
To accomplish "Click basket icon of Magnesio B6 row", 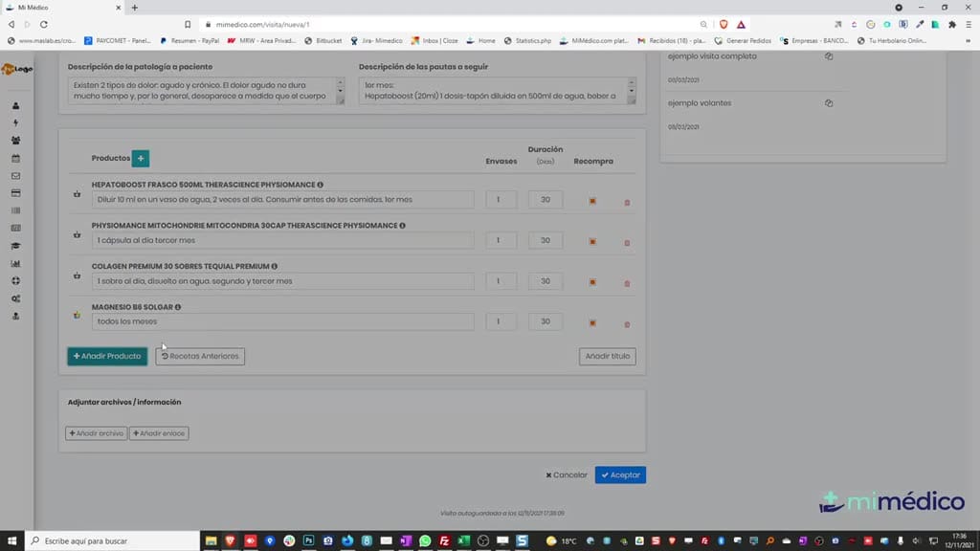I will [x=77, y=316].
